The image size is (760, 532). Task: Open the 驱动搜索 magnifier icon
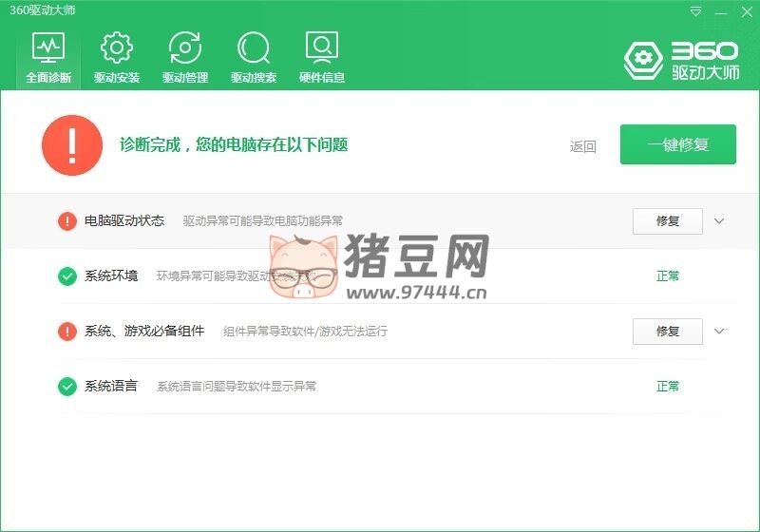(253, 47)
